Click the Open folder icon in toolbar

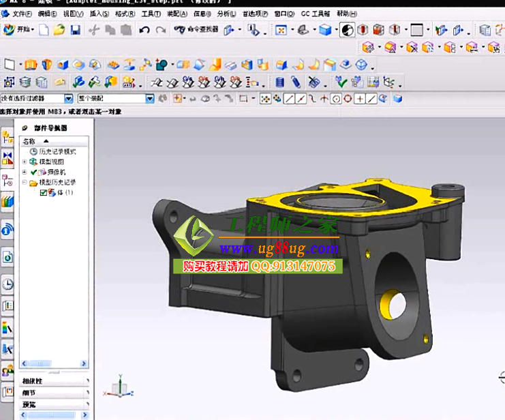coord(59,30)
